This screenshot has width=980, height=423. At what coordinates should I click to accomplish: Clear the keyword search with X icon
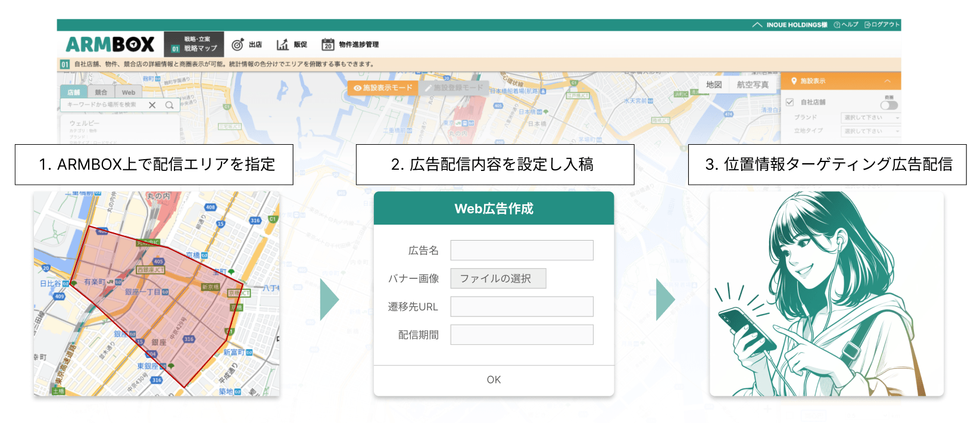tap(152, 105)
